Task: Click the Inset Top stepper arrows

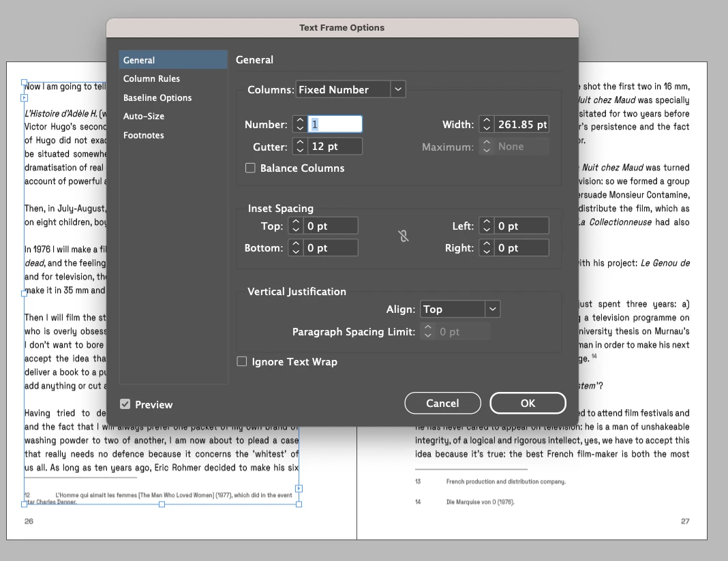Action: point(296,226)
